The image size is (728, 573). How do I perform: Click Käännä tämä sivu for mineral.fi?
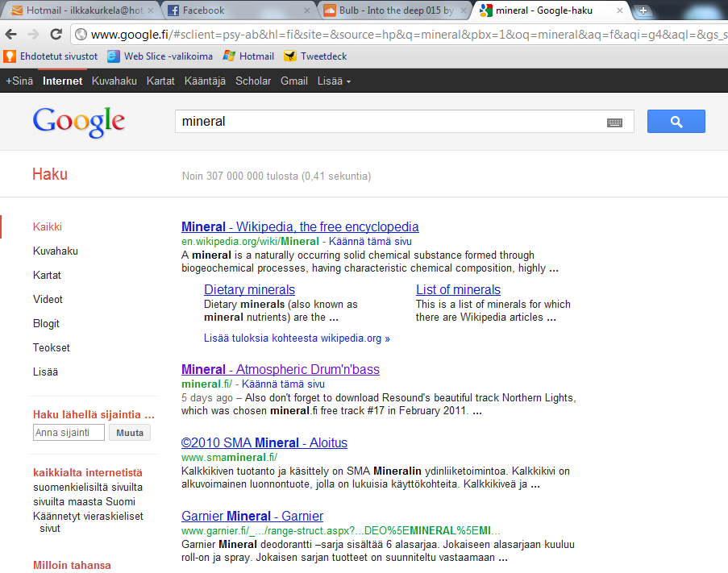(x=283, y=384)
